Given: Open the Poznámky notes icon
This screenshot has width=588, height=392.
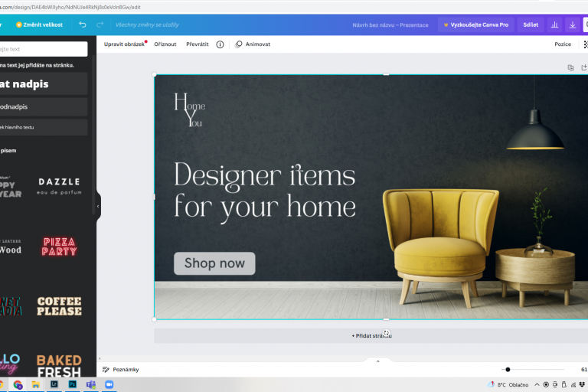Looking at the screenshot, I should [106, 370].
